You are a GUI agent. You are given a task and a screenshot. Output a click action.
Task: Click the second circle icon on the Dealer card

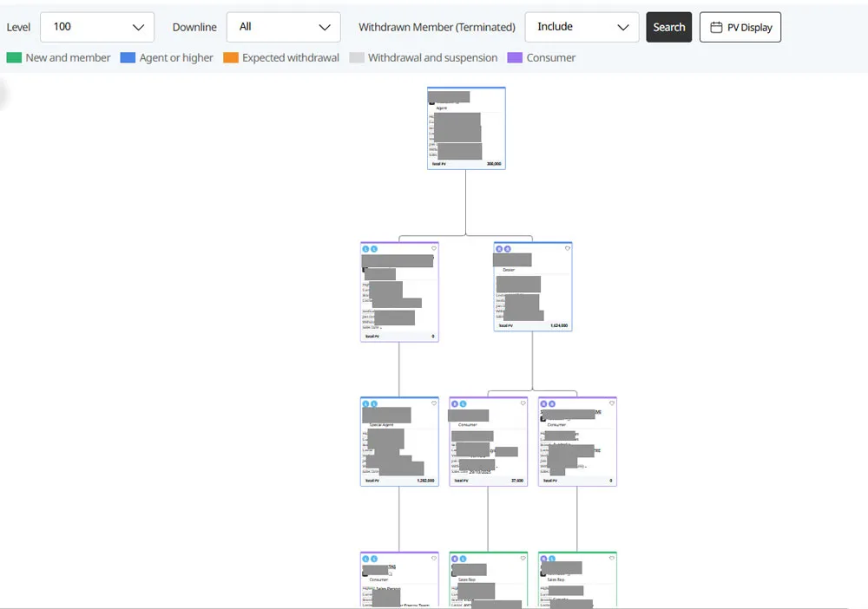point(508,249)
